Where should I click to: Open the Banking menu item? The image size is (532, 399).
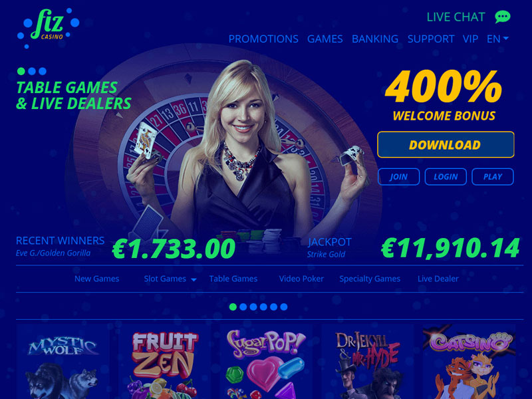coord(375,39)
